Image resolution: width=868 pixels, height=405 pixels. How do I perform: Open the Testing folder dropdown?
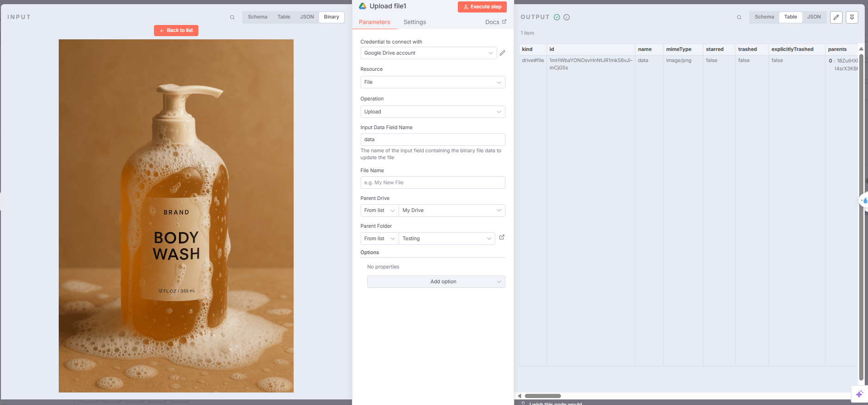pyautogui.click(x=447, y=238)
